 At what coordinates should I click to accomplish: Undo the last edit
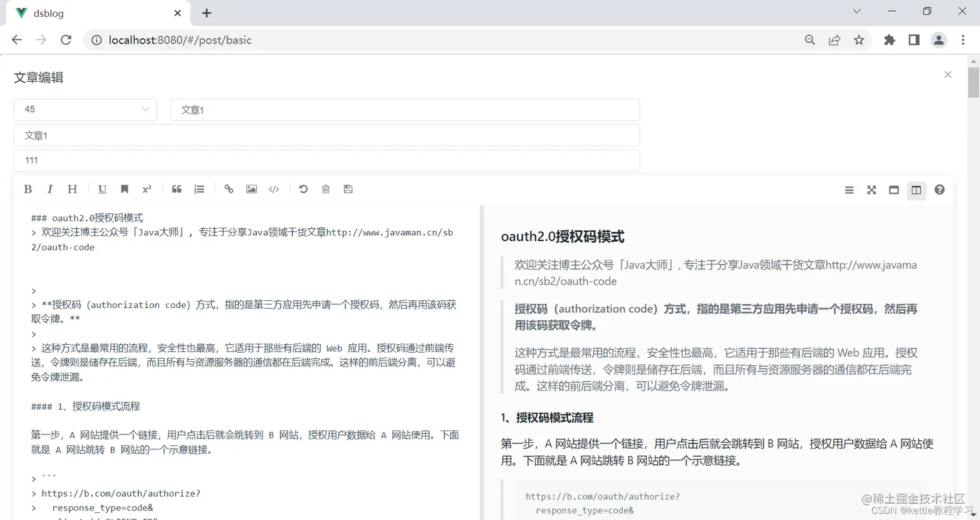click(x=303, y=189)
